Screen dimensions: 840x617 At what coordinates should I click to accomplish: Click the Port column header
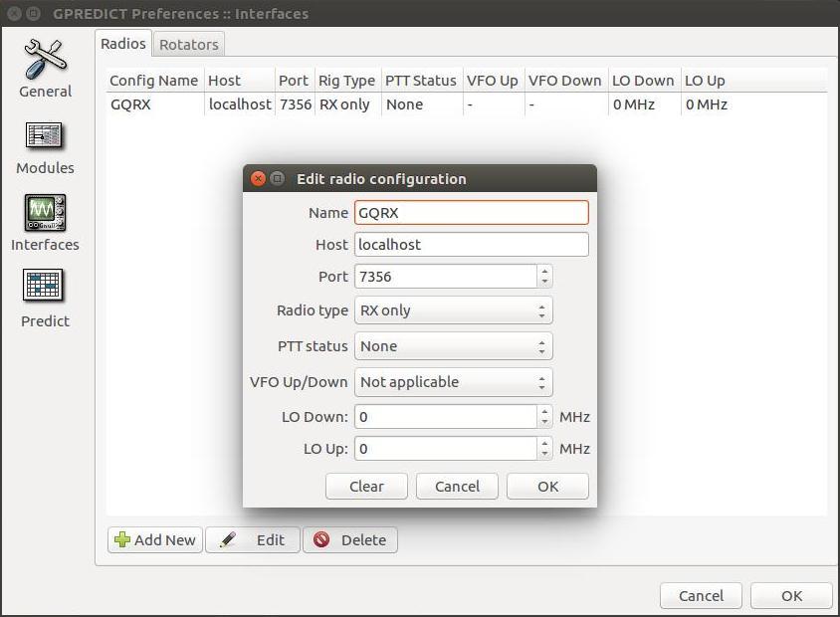(x=295, y=81)
